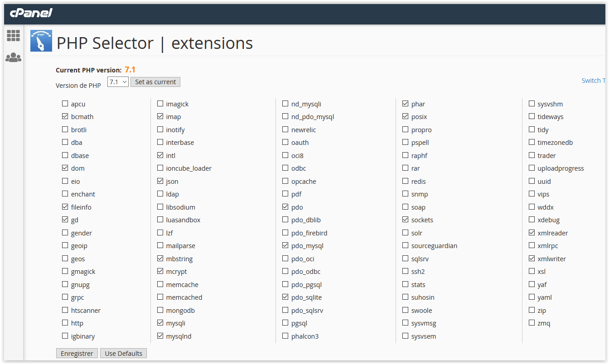Click the Enregistrer button
This screenshot has width=609, height=364.
coord(77,354)
